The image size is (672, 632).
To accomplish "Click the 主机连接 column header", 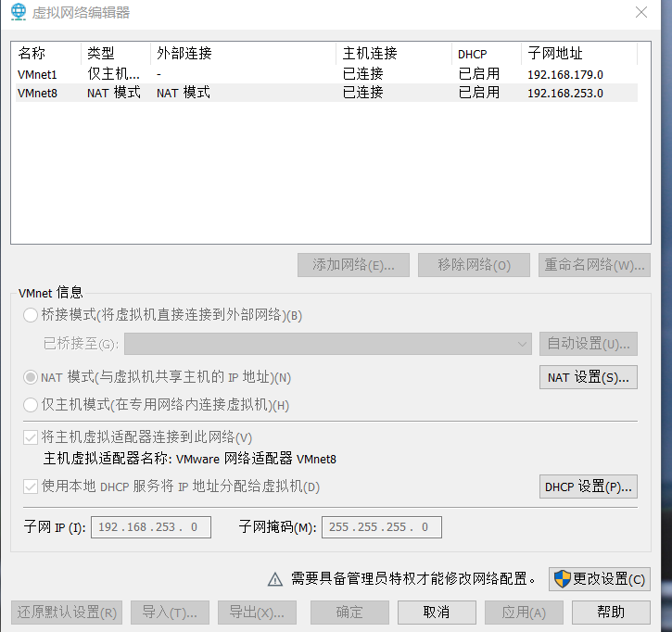I will [x=394, y=54].
